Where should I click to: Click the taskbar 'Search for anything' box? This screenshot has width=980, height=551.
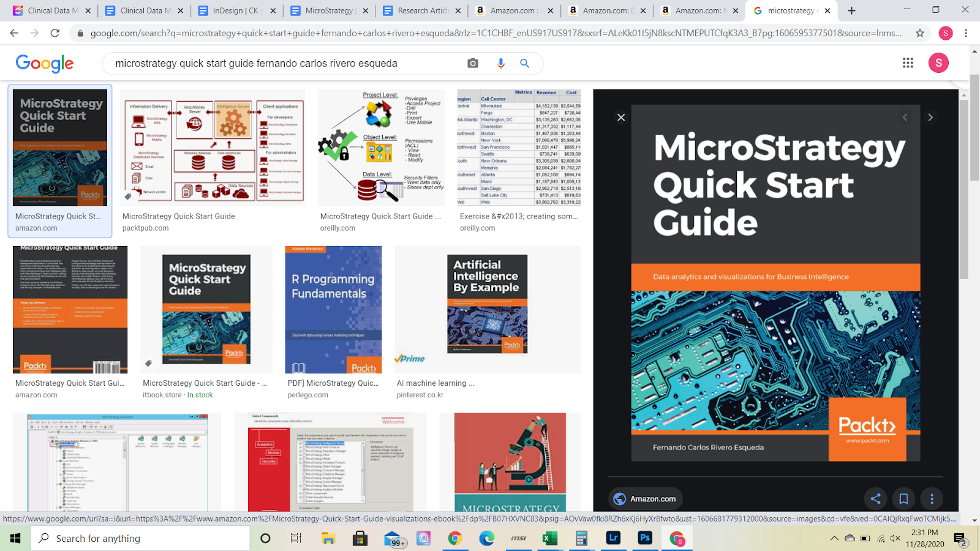141,538
